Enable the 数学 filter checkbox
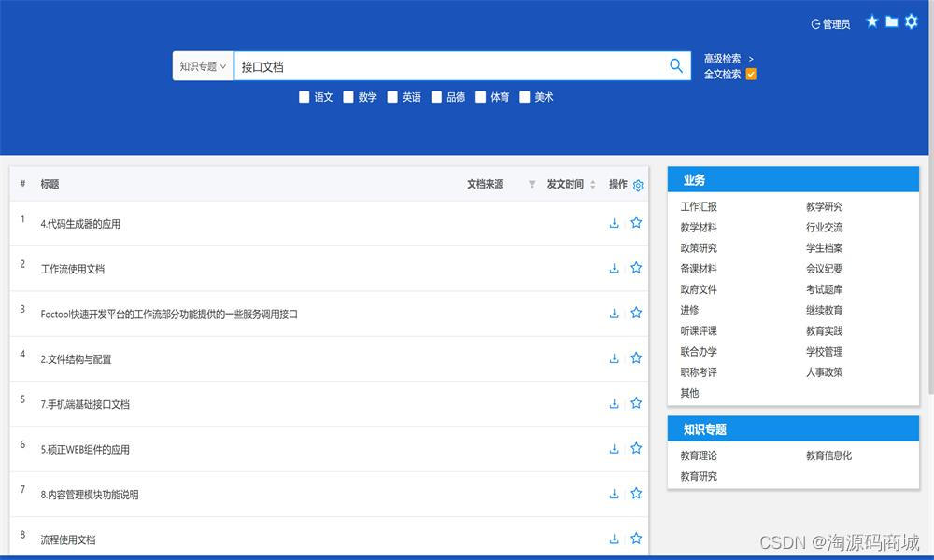Viewport: 934px width, 560px height. [x=348, y=96]
